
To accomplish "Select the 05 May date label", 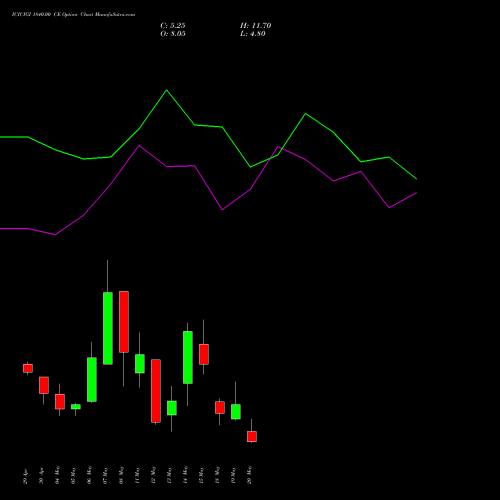I will pos(74,475).
